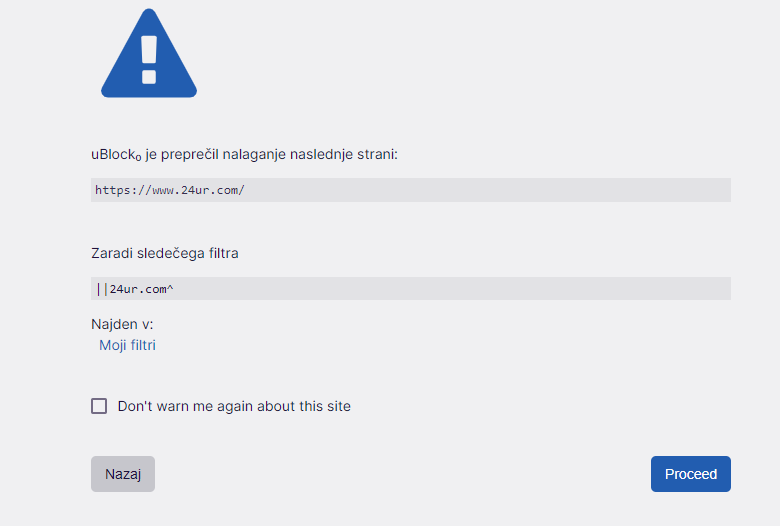Click empty area of the blocked URL box
780x526 pixels.
click(488, 190)
